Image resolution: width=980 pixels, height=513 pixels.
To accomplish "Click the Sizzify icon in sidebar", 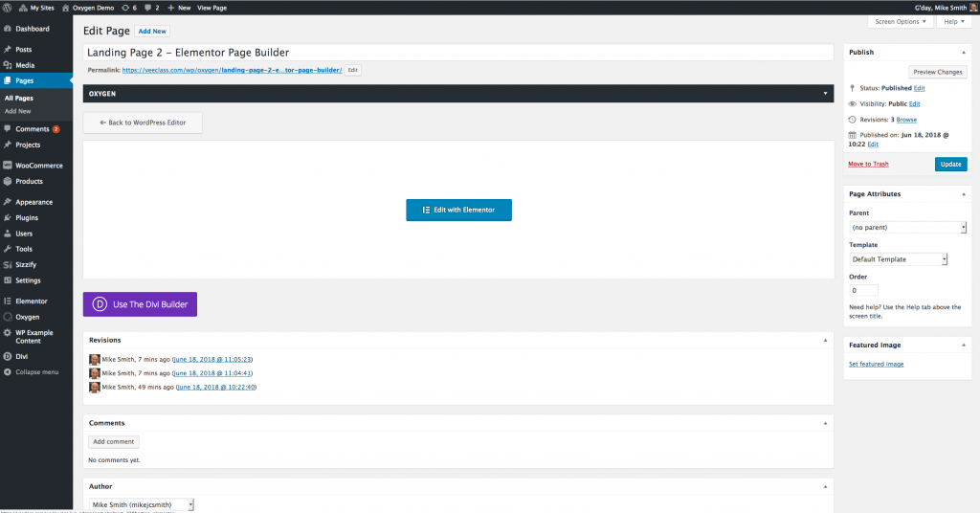I will tap(8, 264).
